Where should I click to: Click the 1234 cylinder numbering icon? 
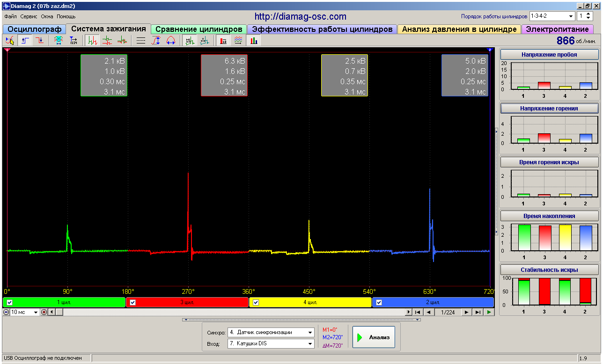click(x=74, y=41)
